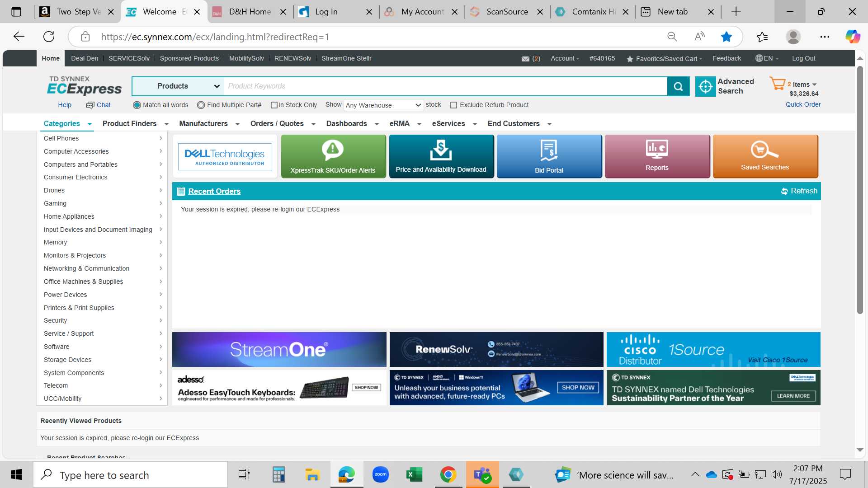Click the Refresh button in Recent Orders
The image size is (868, 488).
tap(799, 191)
